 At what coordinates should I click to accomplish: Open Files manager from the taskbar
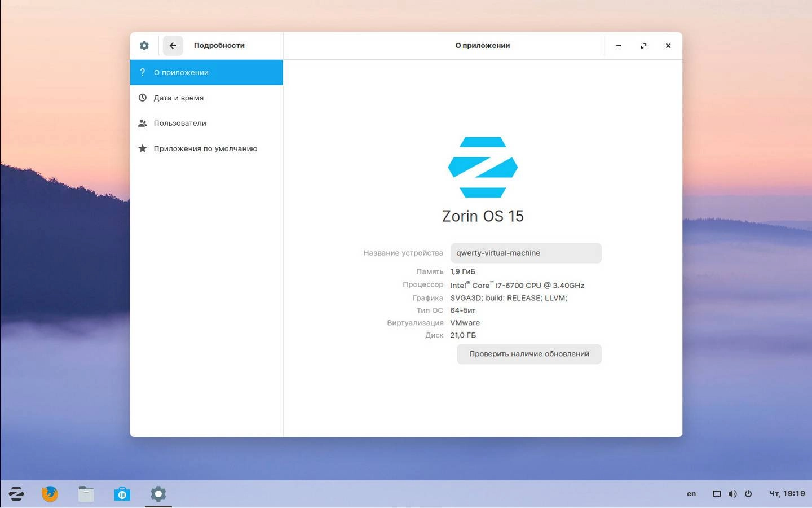(86, 494)
